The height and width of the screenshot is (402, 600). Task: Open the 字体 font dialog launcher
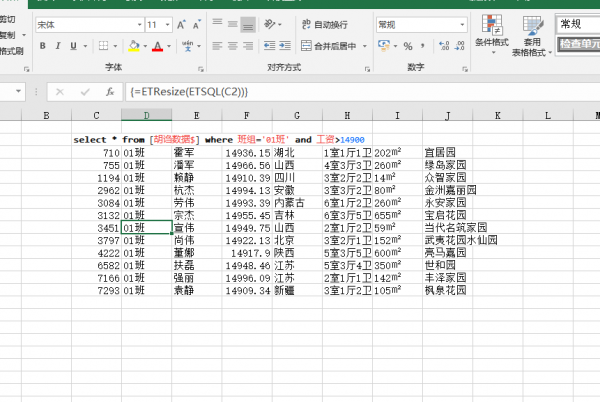(201, 69)
